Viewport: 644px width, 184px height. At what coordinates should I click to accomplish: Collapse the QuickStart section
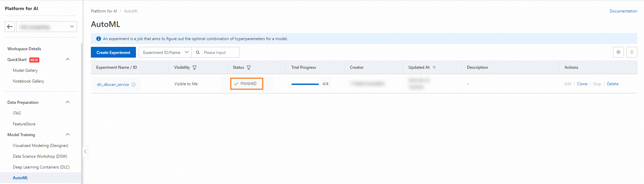[x=68, y=59]
